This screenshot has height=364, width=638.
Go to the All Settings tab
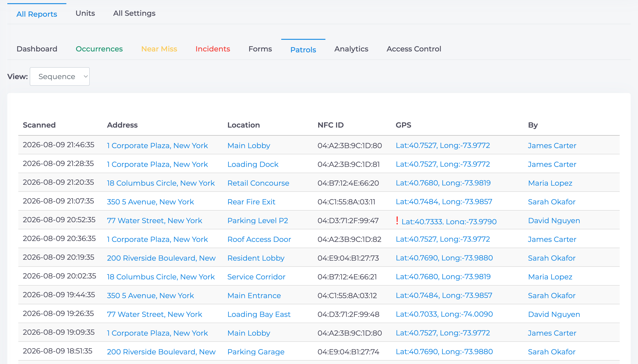click(134, 13)
